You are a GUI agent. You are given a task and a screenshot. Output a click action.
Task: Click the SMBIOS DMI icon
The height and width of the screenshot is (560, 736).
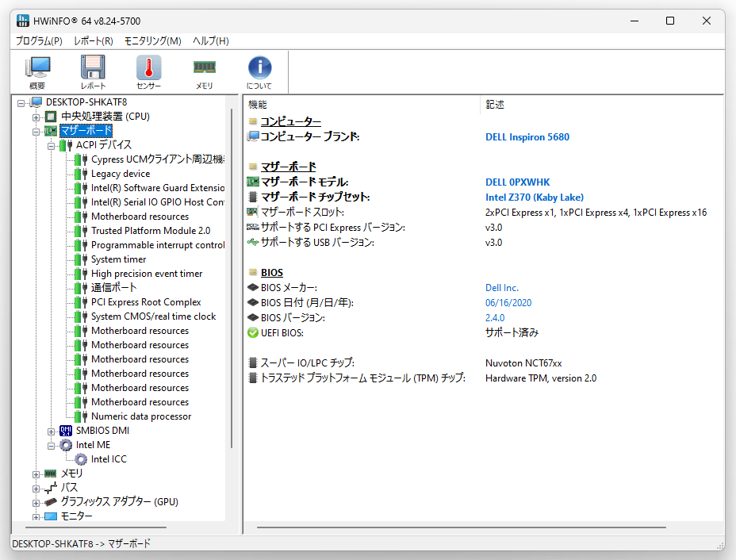coord(66,431)
